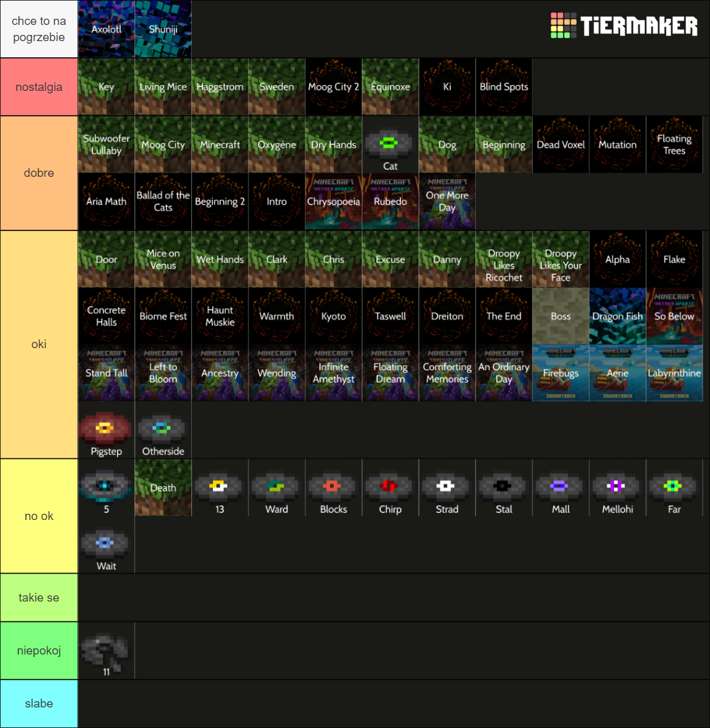Click the Shuniji track thumbnail
Screen dimensions: 710x728
(x=163, y=29)
